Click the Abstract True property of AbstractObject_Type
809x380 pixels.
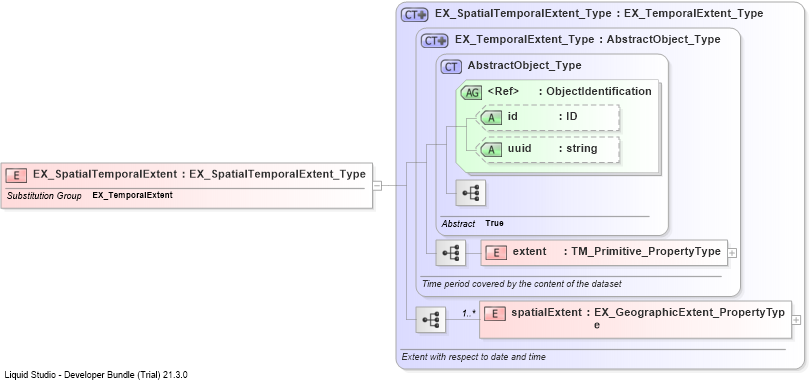click(x=473, y=224)
